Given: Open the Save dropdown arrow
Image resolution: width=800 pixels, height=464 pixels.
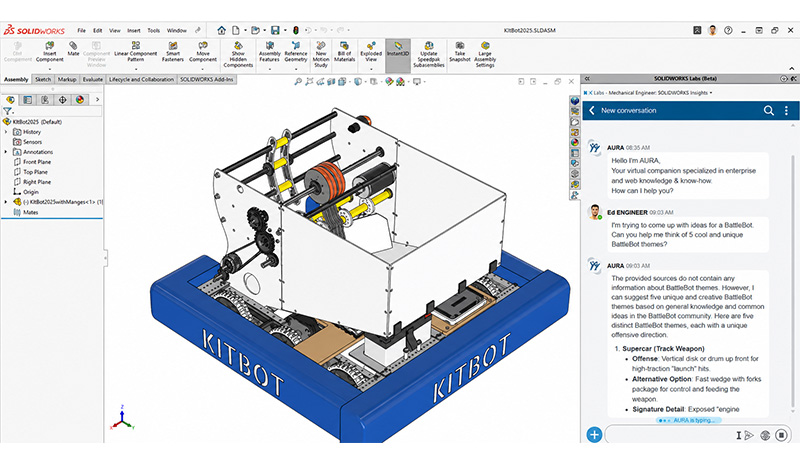Looking at the screenshot, I should 284,30.
